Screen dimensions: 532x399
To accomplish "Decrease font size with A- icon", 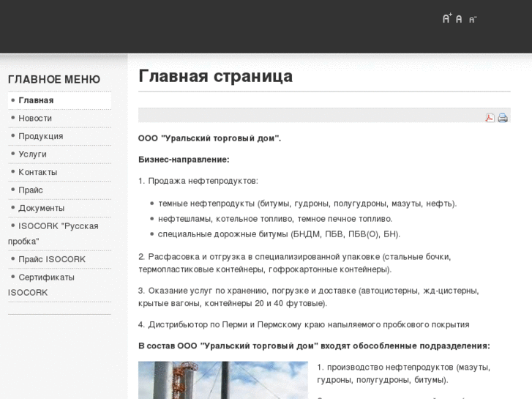I will 473,19.
